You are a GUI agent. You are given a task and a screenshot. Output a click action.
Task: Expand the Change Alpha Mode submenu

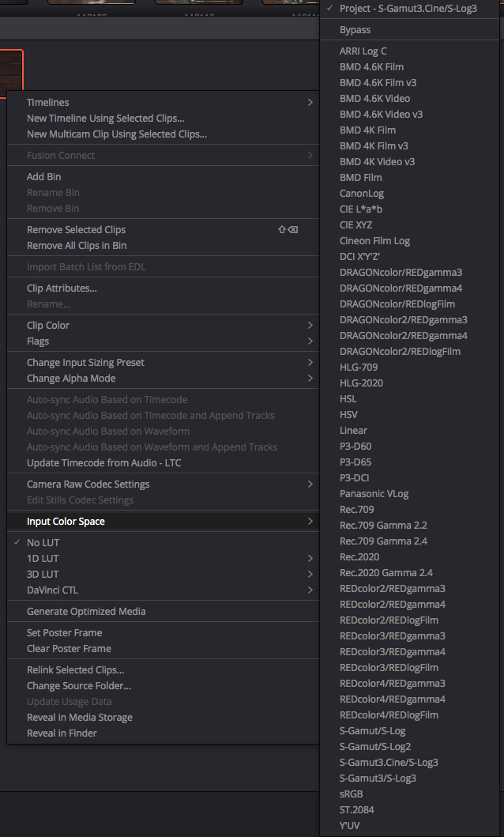tap(70, 379)
